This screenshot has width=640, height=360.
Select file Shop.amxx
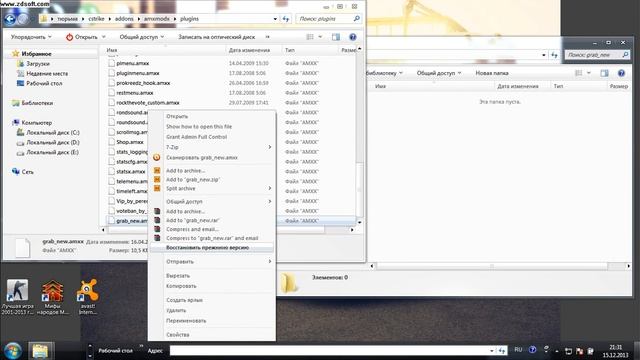(130, 142)
